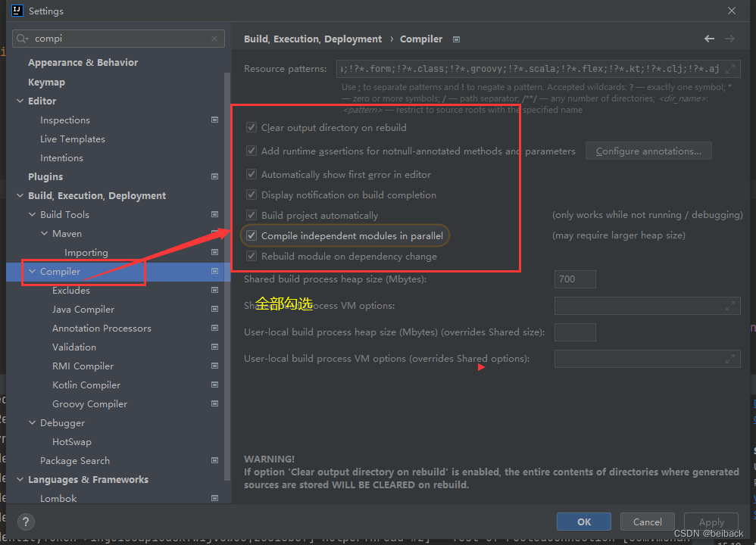Select Annotation Processors settings page
The width and height of the screenshot is (756, 545).
102,329
